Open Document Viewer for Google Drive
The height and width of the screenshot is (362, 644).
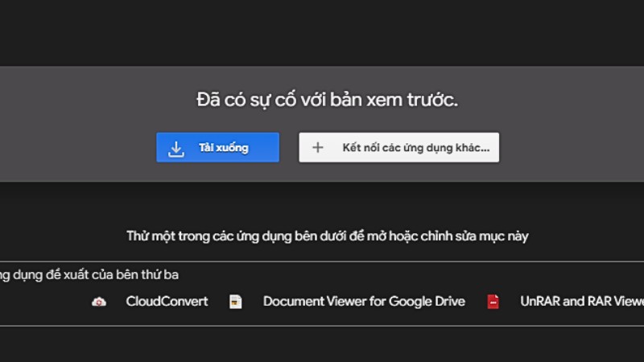pos(364,302)
